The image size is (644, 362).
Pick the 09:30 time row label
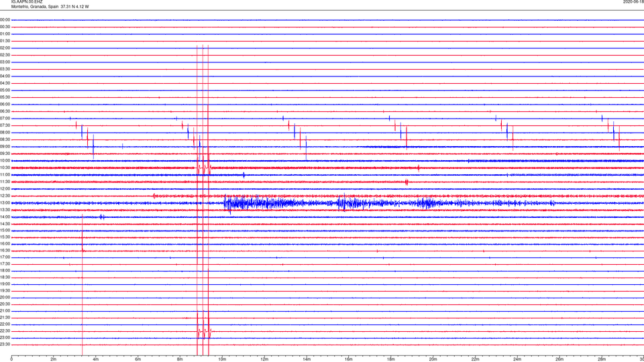pos(5,154)
